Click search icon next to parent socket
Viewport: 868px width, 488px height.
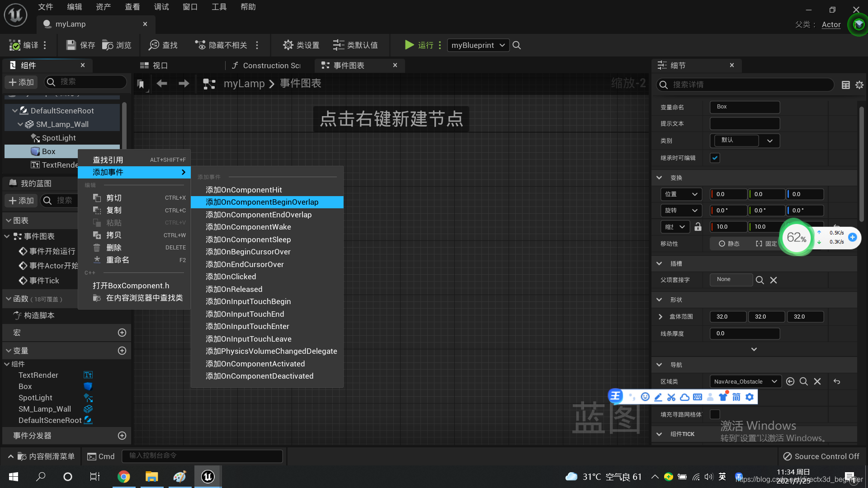759,280
